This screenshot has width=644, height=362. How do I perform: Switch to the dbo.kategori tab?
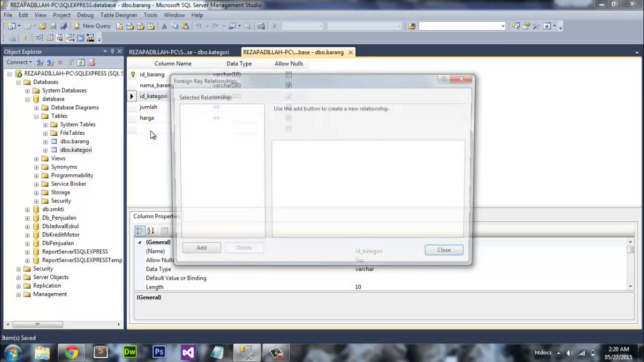pos(179,52)
